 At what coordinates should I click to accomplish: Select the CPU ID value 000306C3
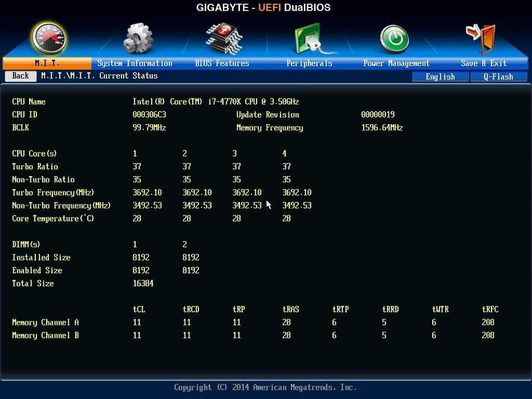point(149,115)
